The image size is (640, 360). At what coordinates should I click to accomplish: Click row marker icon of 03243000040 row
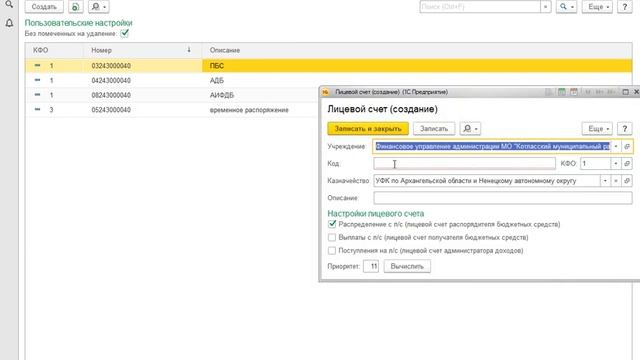coord(38,65)
